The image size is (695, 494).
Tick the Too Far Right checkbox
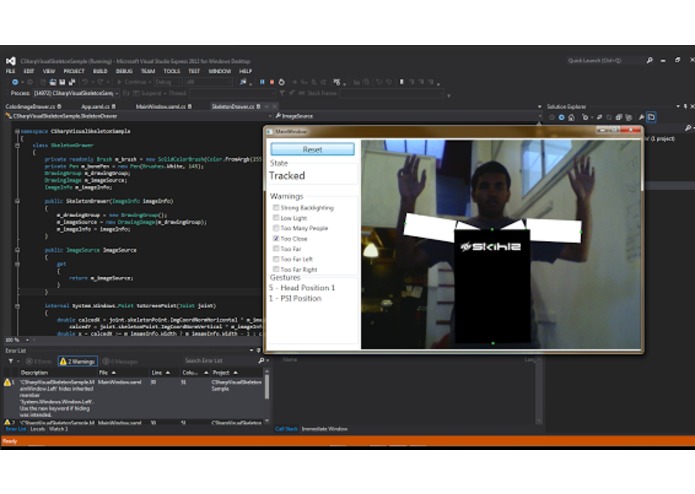pos(276,269)
